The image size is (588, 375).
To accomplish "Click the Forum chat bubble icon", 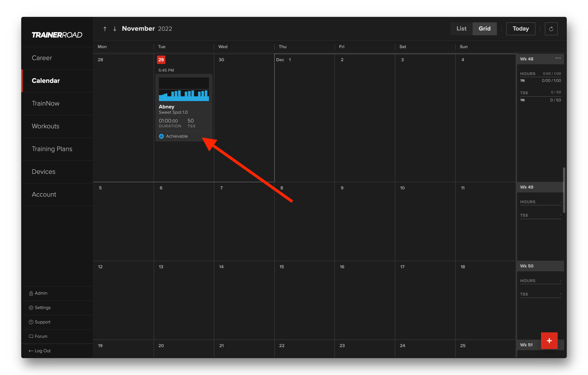I will pos(31,336).
